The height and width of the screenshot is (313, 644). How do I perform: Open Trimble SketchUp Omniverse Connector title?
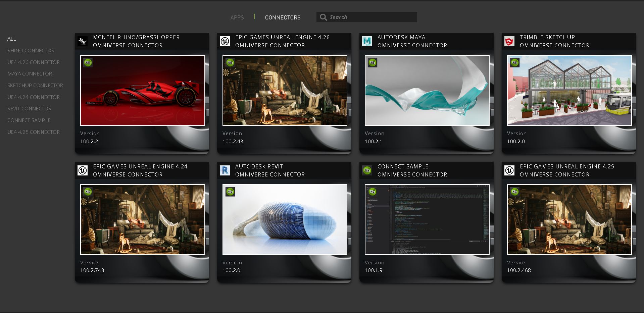tap(554, 41)
